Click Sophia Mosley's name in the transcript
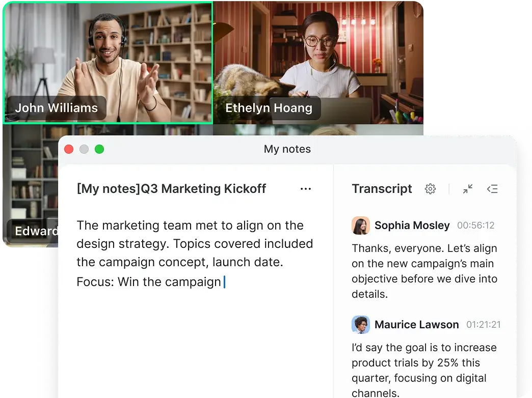This screenshot has width=532, height=398. click(x=412, y=225)
